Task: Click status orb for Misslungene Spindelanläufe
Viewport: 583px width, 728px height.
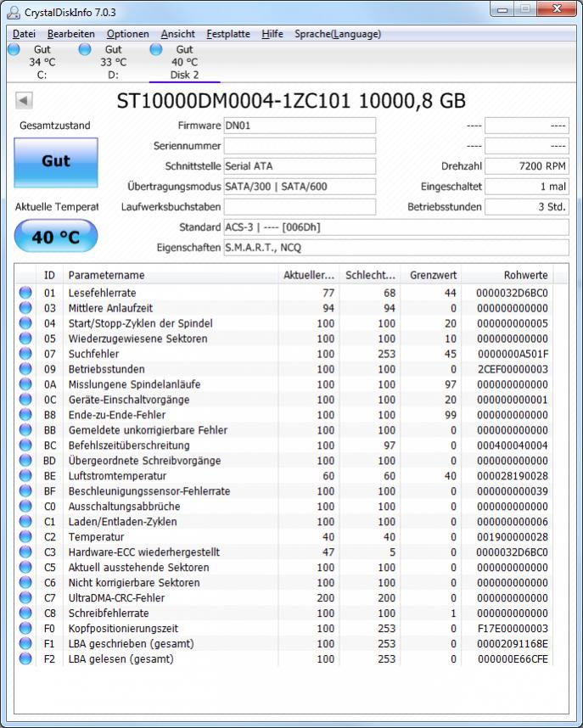Action: 25,384
